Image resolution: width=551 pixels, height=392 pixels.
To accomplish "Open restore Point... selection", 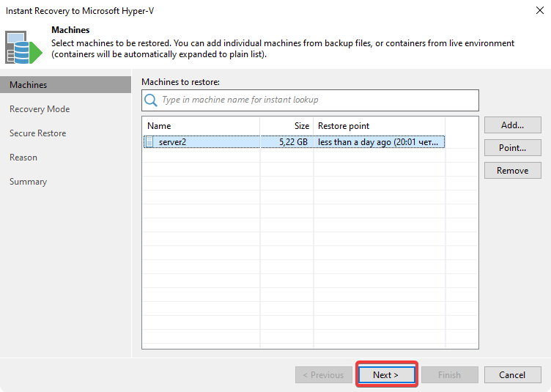I will [x=512, y=148].
